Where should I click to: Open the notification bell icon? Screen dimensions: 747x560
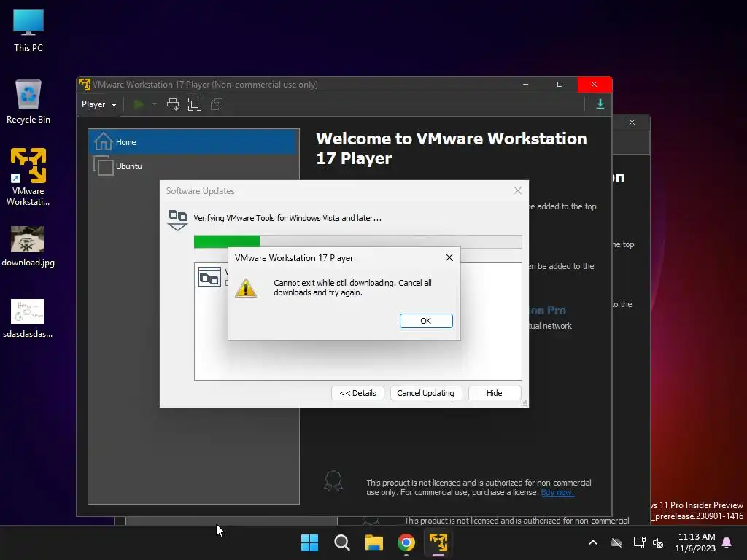coord(727,542)
